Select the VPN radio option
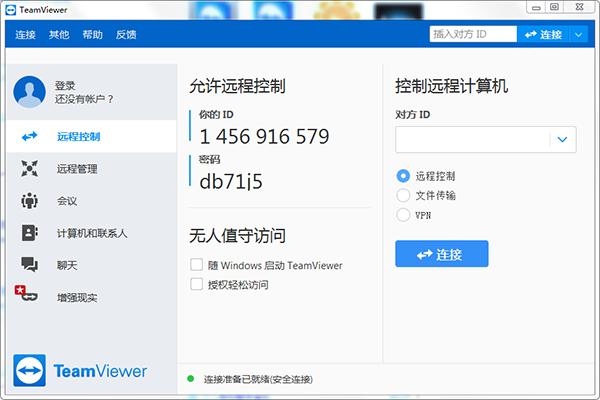The width and height of the screenshot is (600, 400). coord(403,215)
